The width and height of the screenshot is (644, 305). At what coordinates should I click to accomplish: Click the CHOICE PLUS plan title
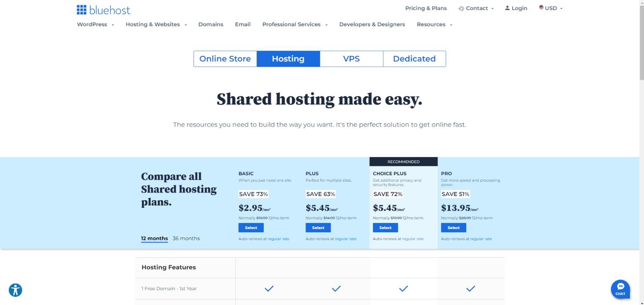[389, 174]
